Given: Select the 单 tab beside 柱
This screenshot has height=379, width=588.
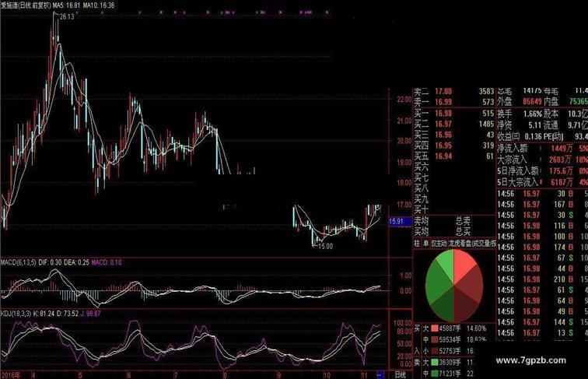Looking at the screenshot, I should tap(425, 244).
